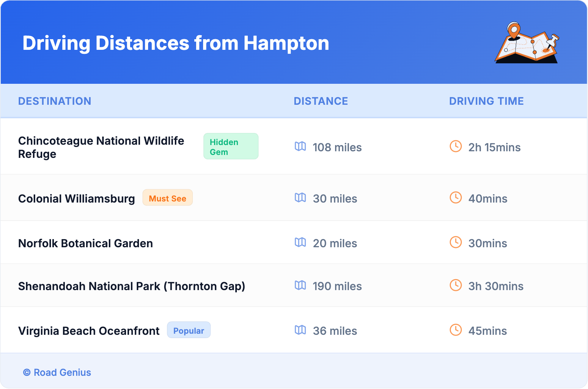Select Colonial Williamsburg destination name
The image size is (588, 389).
77,199
